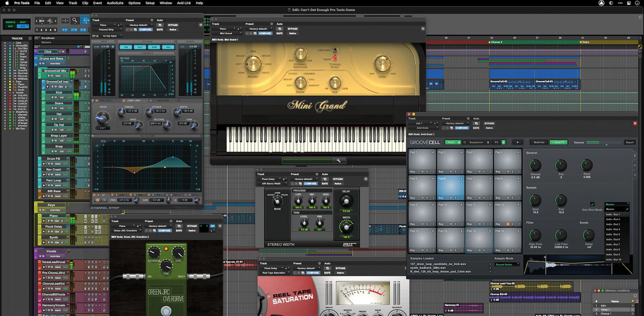Toggle the EQ module in FX chain
The height and width of the screenshot is (316, 644).
[x=126, y=47]
